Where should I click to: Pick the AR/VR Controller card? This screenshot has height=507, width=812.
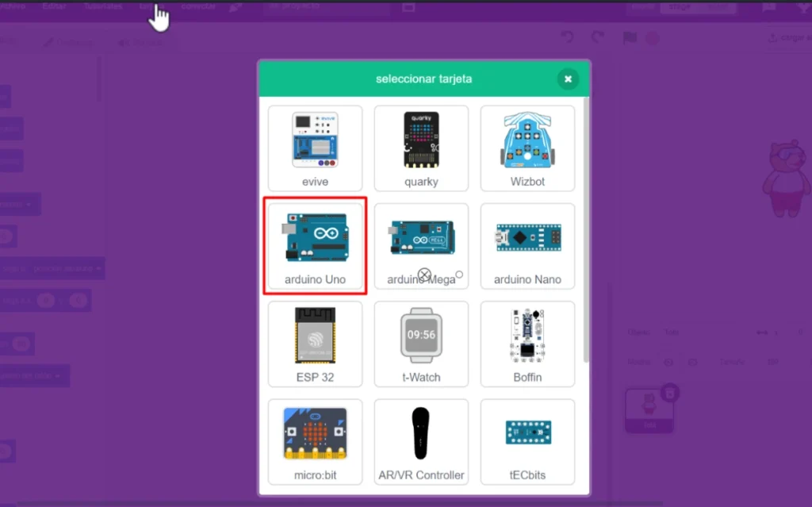point(421,441)
